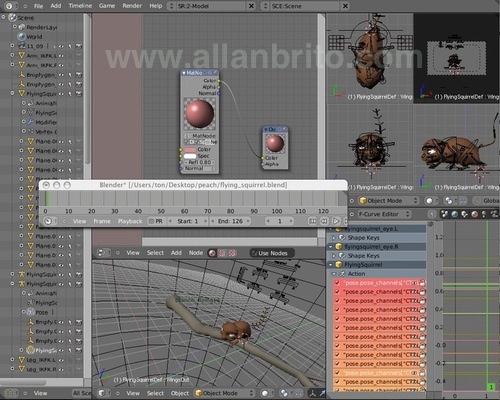The height and width of the screenshot is (400, 500).
Task: Open the Game menu
Action: 107,6
